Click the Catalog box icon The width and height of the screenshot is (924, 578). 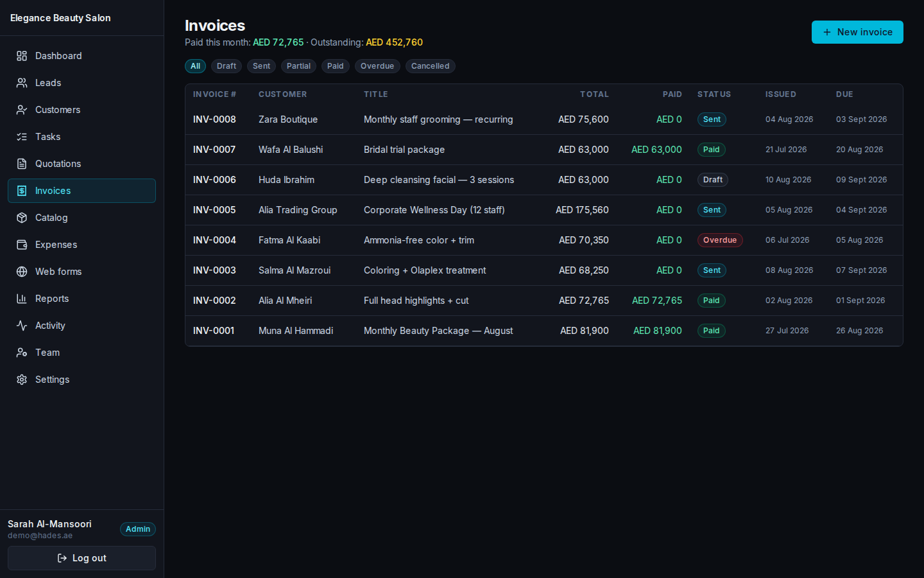coord(22,218)
